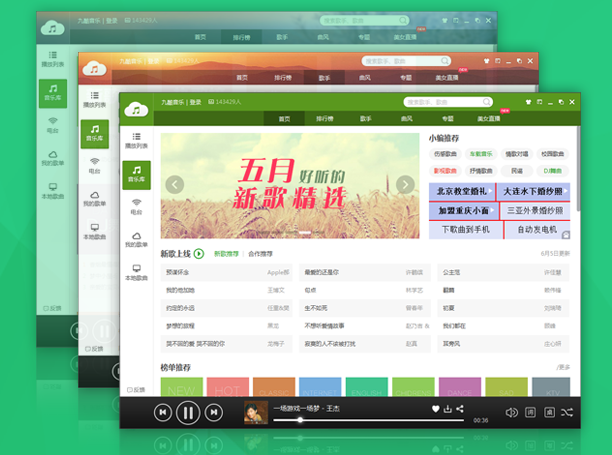Expand chart list via 更多 link
The width and height of the screenshot is (612, 455).
point(564,367)
